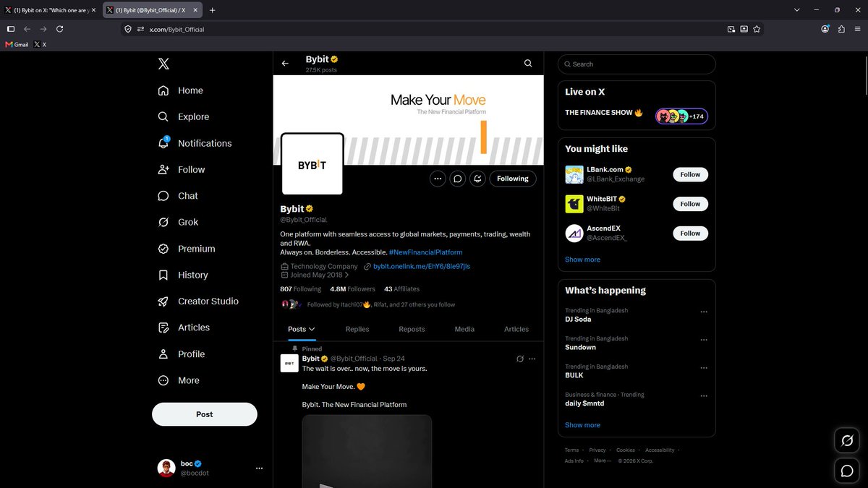The height and width of the screenshot is (488, 868).
Task: Open More footer link dropdown
Action: (603, 461)
